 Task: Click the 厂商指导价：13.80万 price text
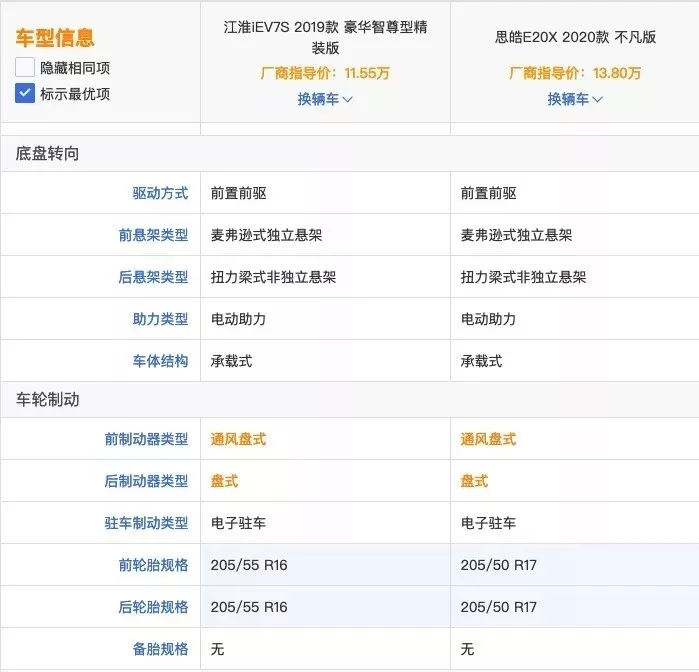[575, 73]
